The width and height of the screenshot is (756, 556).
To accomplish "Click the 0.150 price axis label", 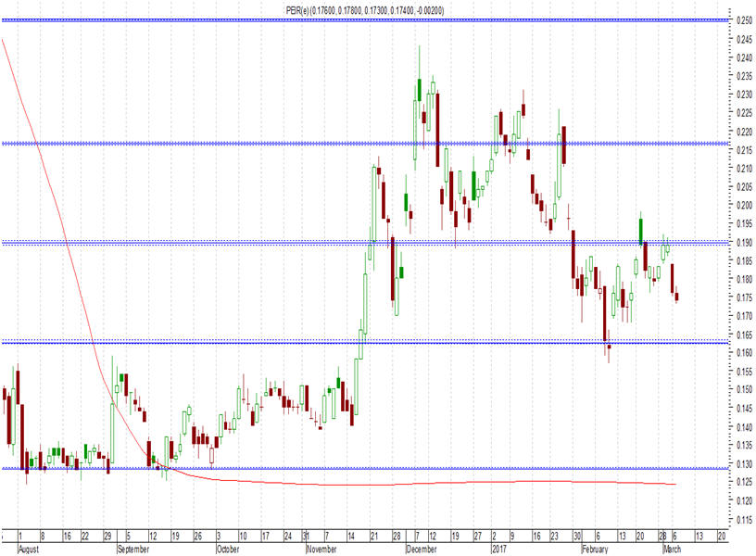I will tap(745, 389).
